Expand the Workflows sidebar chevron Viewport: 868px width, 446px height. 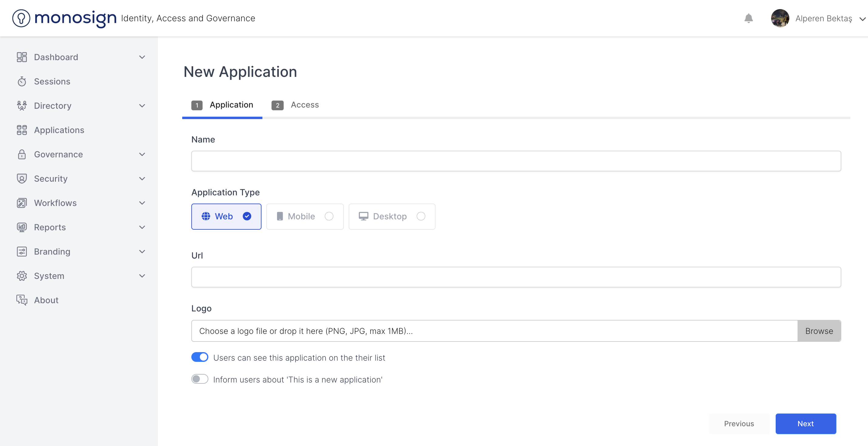pos(142,203)
